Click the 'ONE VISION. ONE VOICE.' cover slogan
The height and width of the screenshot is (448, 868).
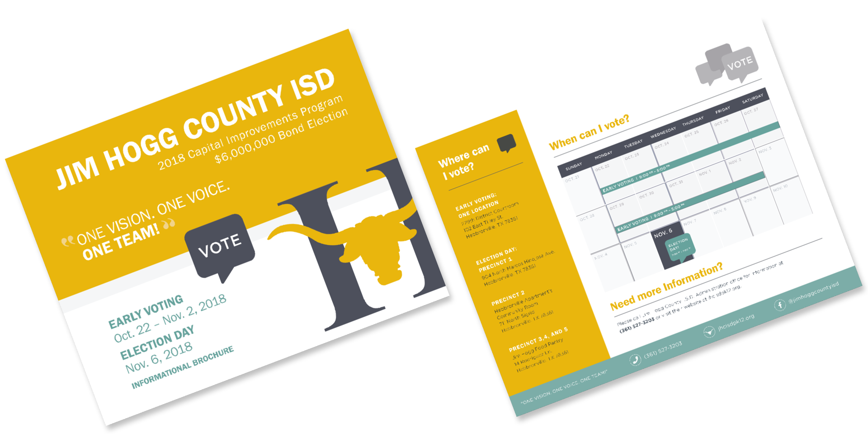tap(154, 213)
